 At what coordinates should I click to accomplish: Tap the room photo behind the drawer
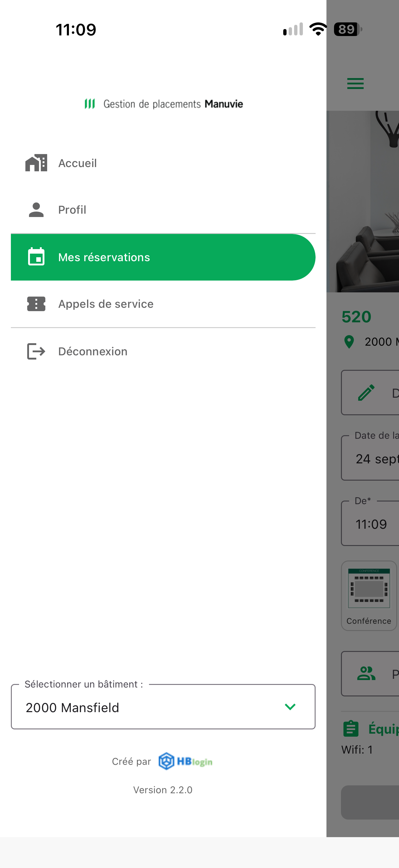click(363, 202)
